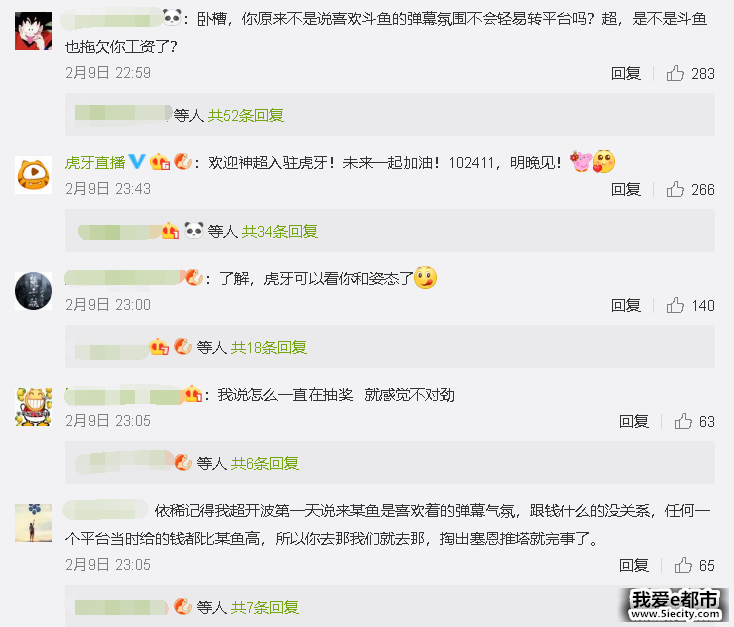Open the dark circular avatar profile
This screenshot has height=627, width=734.
pyautogui.click(x=33, y=291)
